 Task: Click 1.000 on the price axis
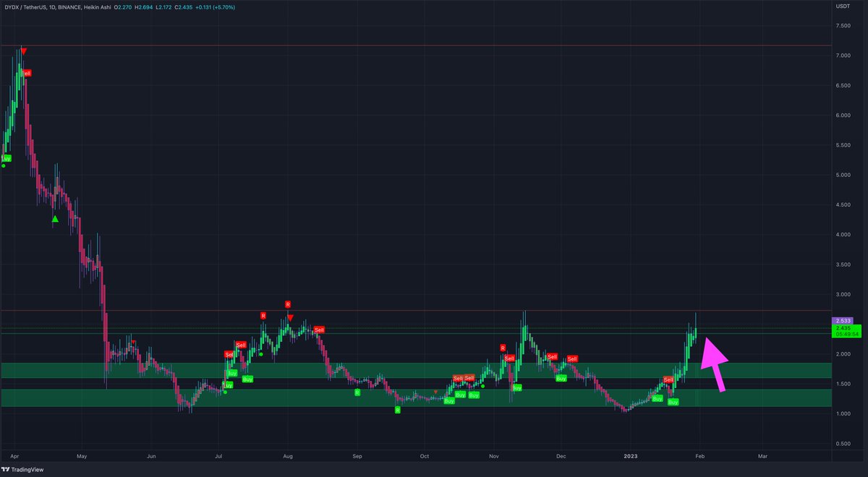[844, 413]
